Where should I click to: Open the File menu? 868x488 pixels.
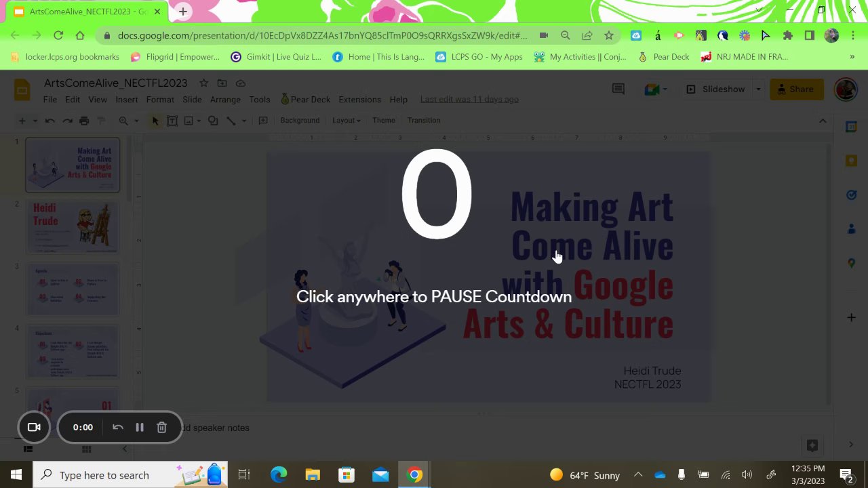(50, 100)
